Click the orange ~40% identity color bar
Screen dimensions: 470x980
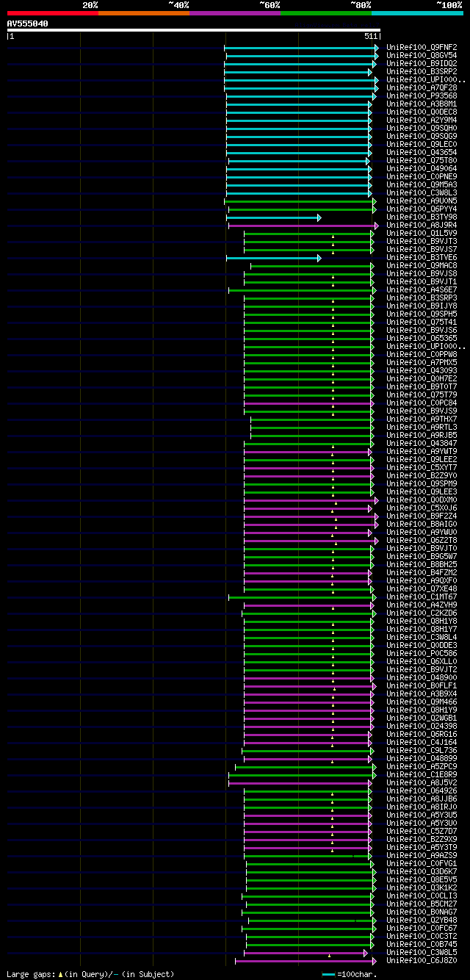point(144,12)
